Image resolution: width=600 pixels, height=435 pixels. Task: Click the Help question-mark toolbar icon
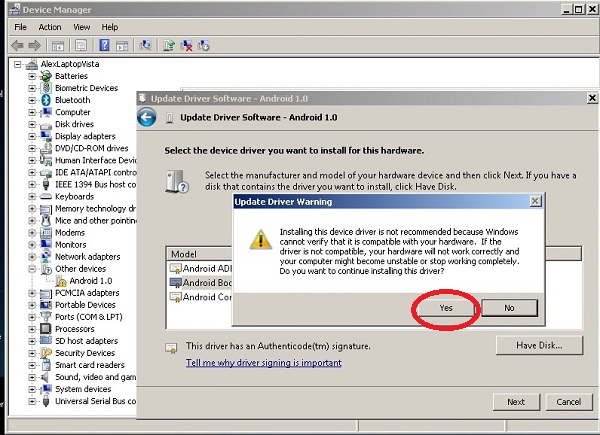pyautogui.click(x=104, y=46)
